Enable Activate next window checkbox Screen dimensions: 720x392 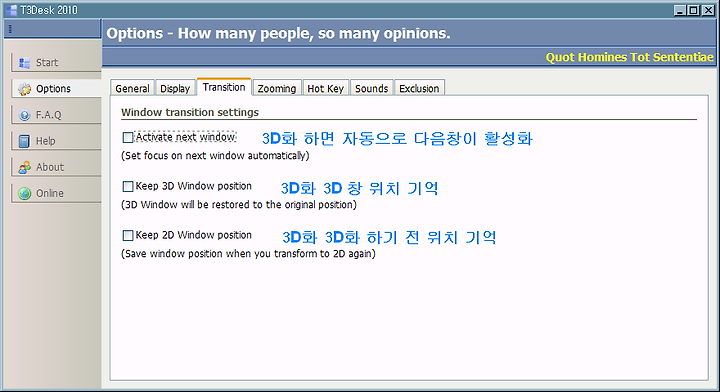pos(128,137)
